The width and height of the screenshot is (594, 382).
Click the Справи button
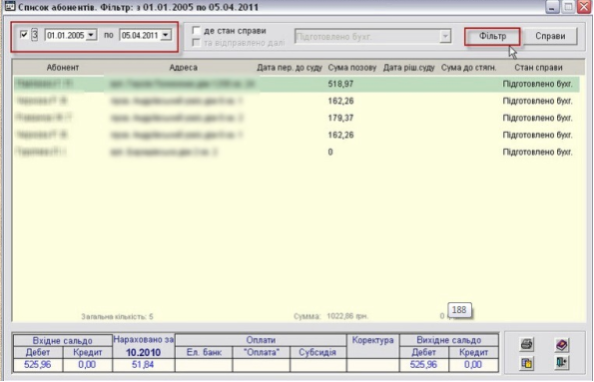(x=550, y=36)
